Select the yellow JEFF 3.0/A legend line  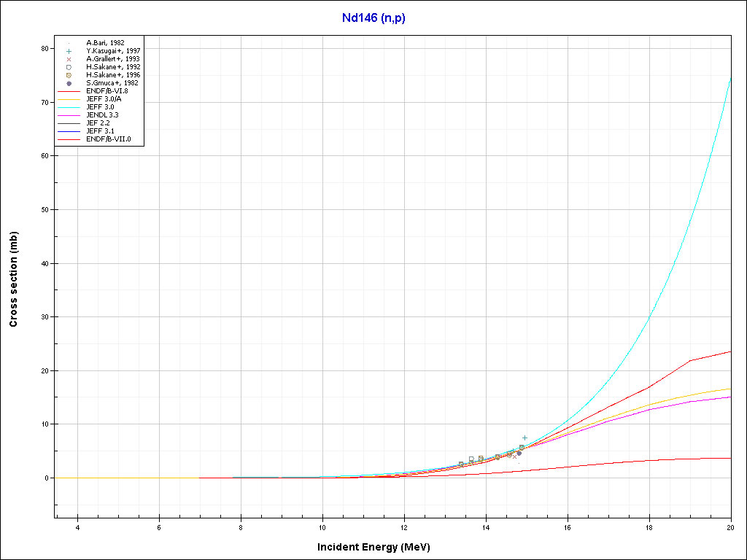click(69, 99)
